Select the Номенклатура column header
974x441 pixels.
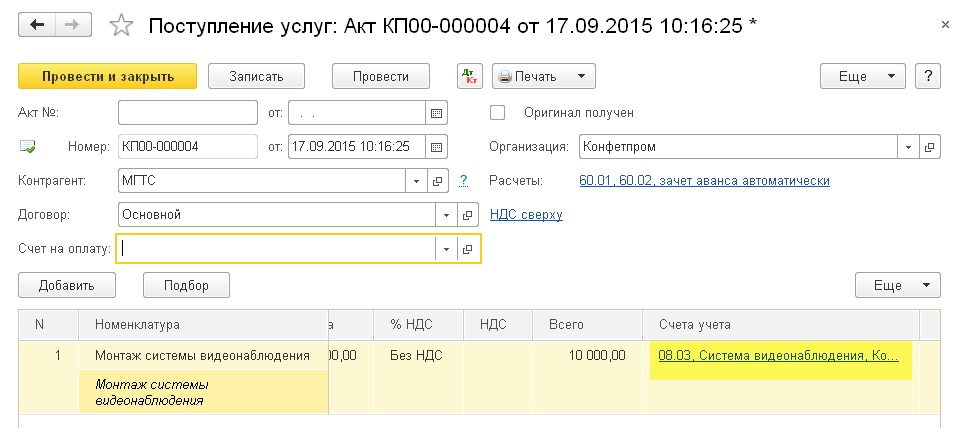point(203,325)
